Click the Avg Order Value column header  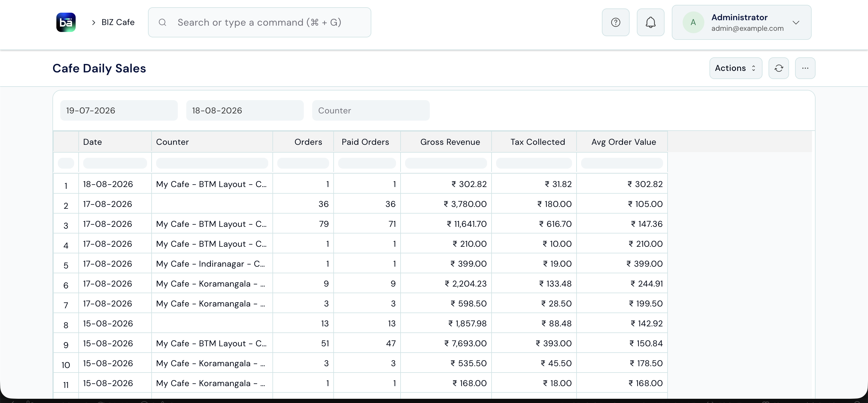pyautogui.click(x=622, y=142)
